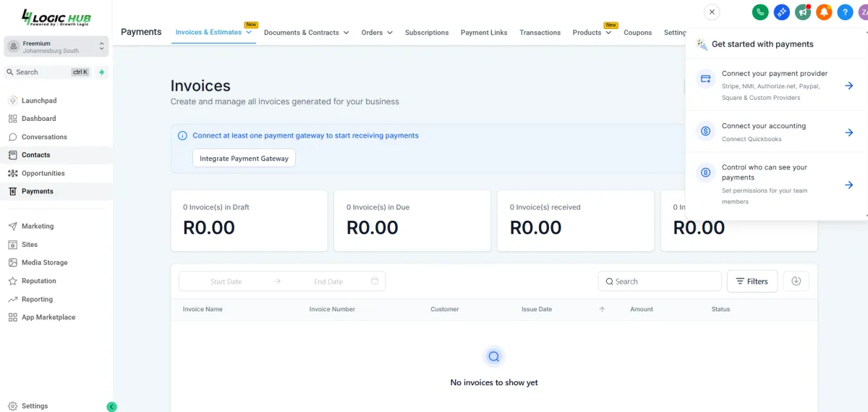The image size is (868, 412).
Task: Click the Integrate Payment Gateway button
Action: (244, 158)
